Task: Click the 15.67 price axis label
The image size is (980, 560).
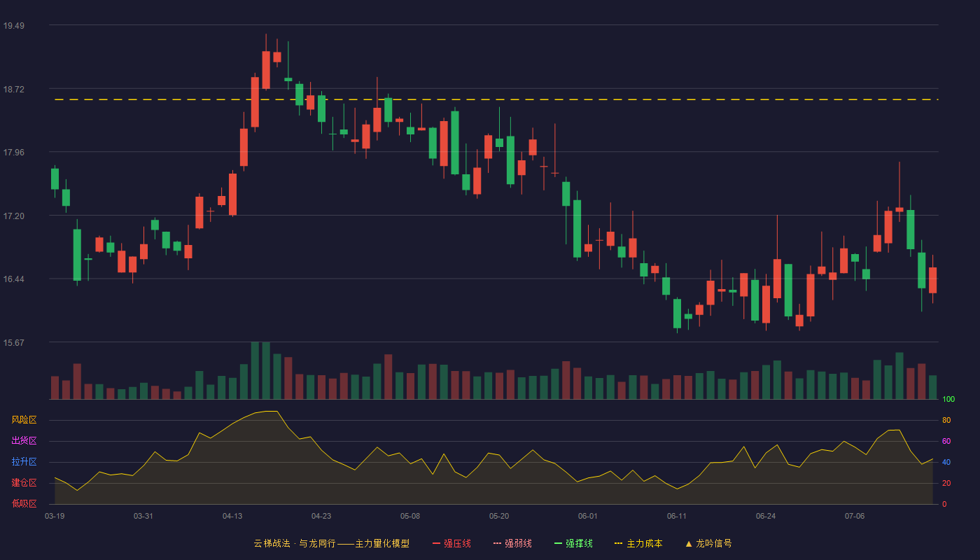Action: 13,343
